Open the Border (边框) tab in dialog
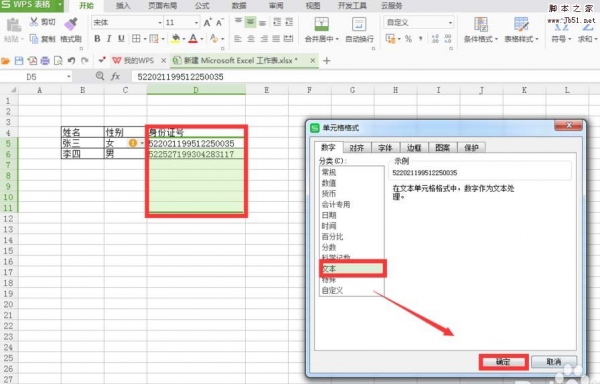The height and width of the screenshot is (384, 600). 414,148
